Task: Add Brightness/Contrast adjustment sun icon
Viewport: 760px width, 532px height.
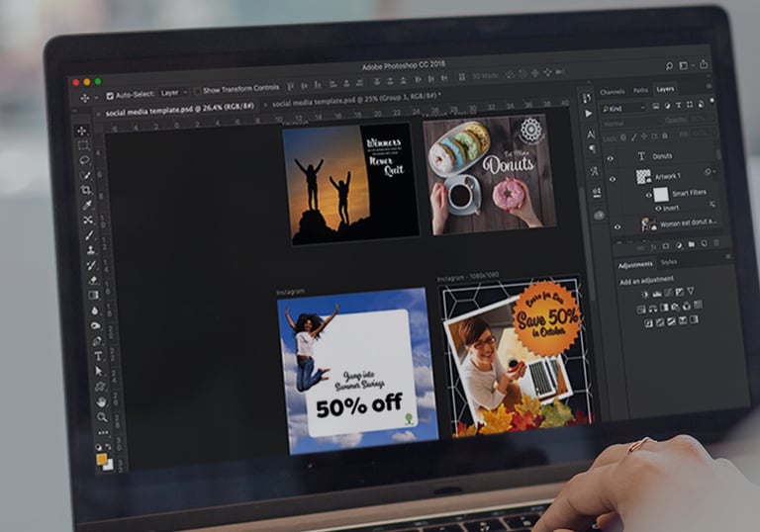Action: (644, 294)
